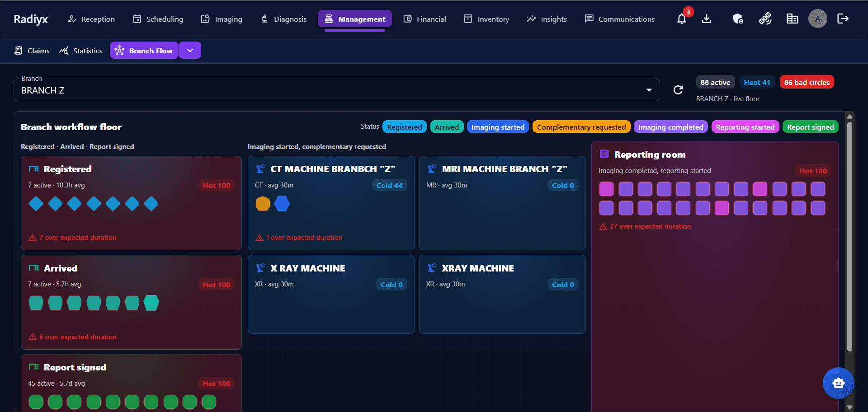Click the Heat 41 badge
Viewport: 868px width, 412px height.
(757, 82)
